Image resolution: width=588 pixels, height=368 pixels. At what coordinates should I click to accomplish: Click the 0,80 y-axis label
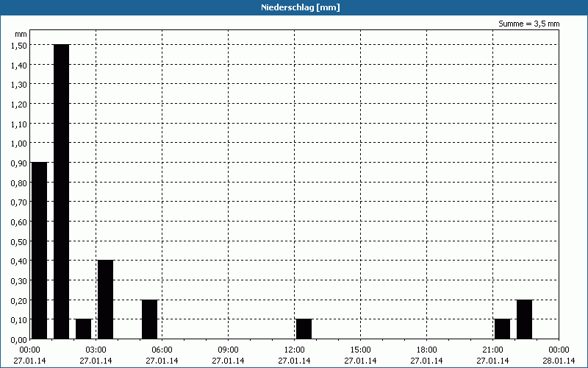coord(19,183)
